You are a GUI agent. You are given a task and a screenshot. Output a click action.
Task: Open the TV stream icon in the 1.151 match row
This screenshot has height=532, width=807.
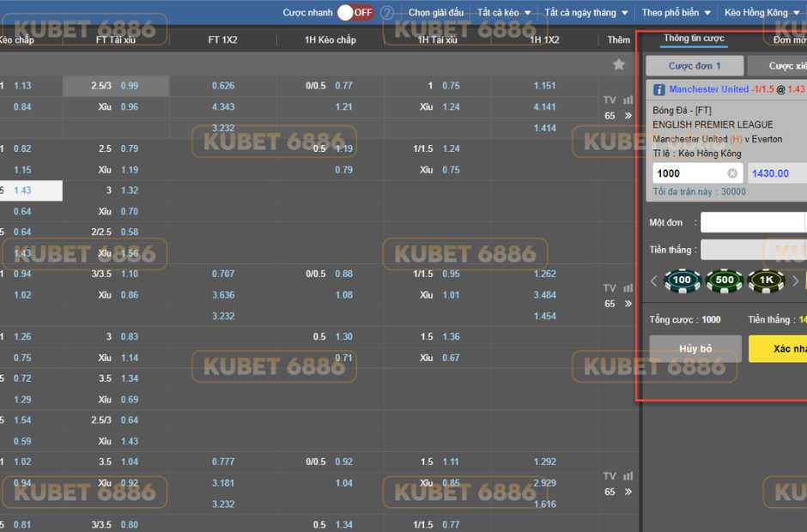pyautogui.click(x=610, y=100)
